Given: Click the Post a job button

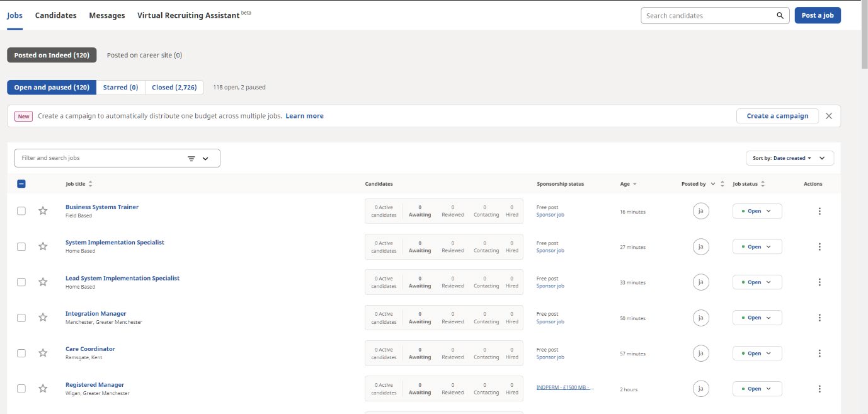Looking at the screenshot, I should click(x=817, y=16).
